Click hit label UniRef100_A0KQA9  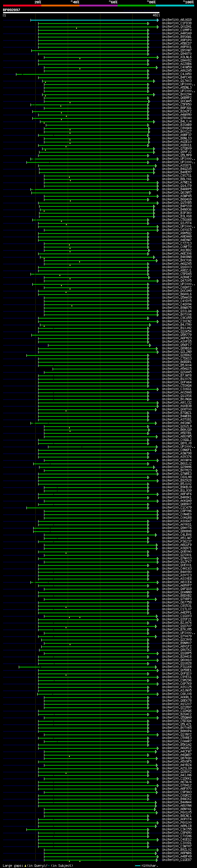pos(177,501)
